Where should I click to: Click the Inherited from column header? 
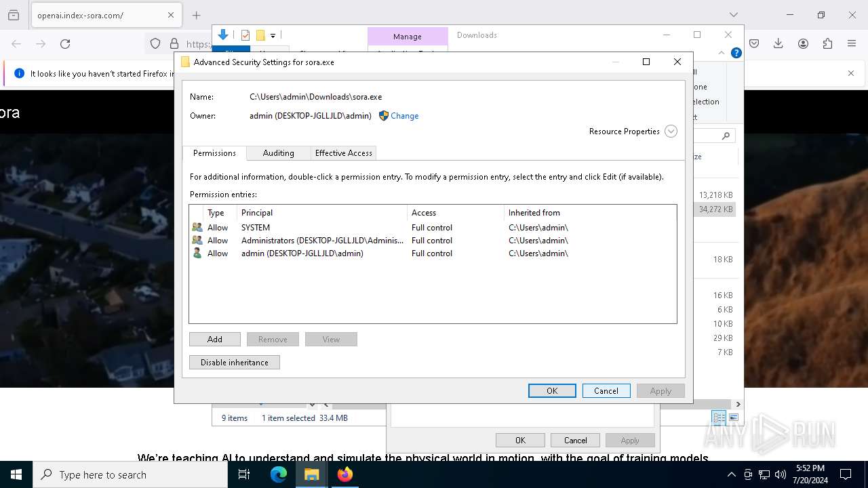point(590,213)
